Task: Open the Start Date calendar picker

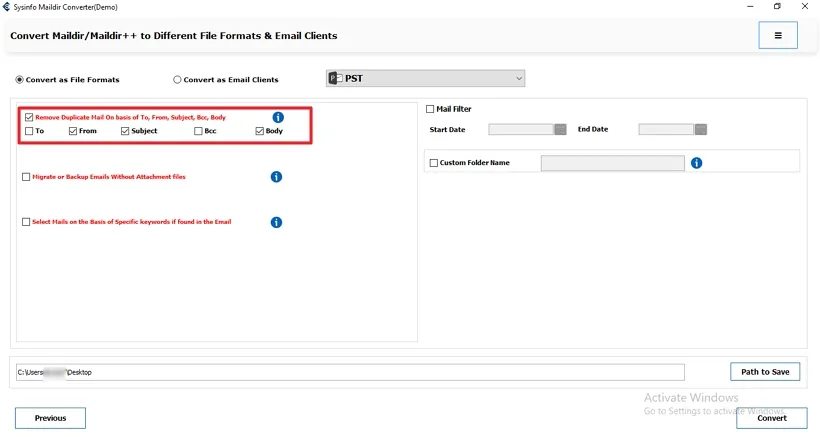Action: click(560, 129)
